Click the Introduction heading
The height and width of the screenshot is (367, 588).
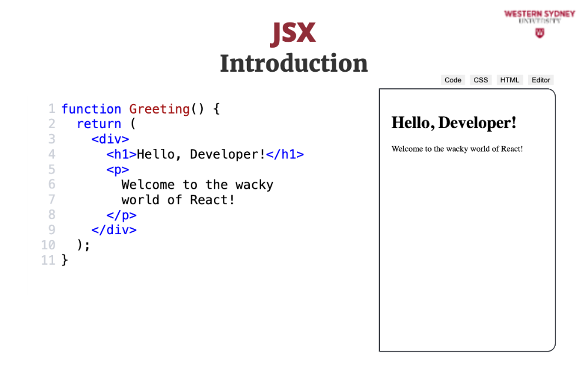click(x=293, y=64)
